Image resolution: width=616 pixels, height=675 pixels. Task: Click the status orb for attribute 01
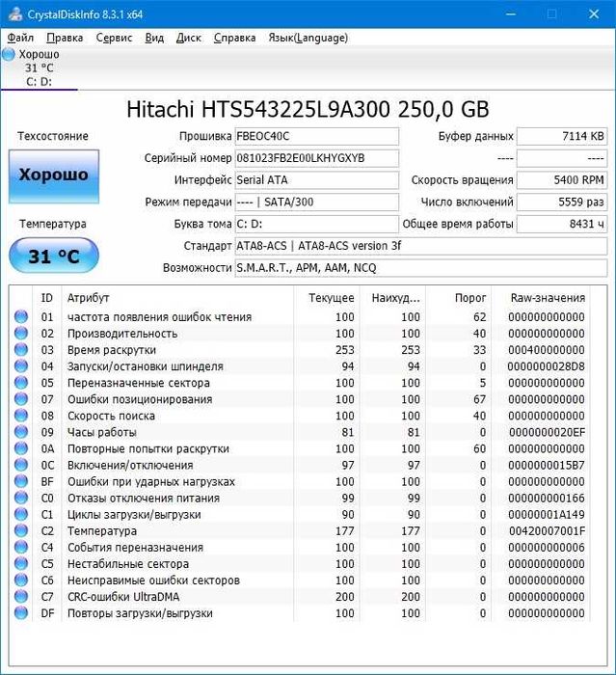click(20, 316)
